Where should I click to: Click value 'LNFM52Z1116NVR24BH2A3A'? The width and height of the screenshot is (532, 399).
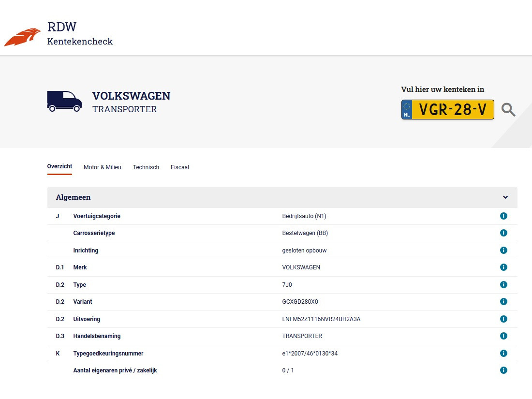(321, 319)
